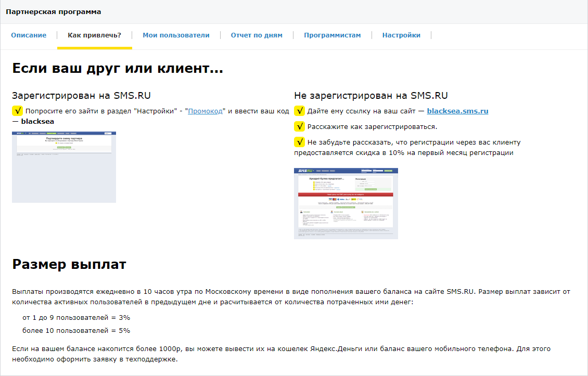
Task: Click the Партнерская программа title
Action: point(53,11)
